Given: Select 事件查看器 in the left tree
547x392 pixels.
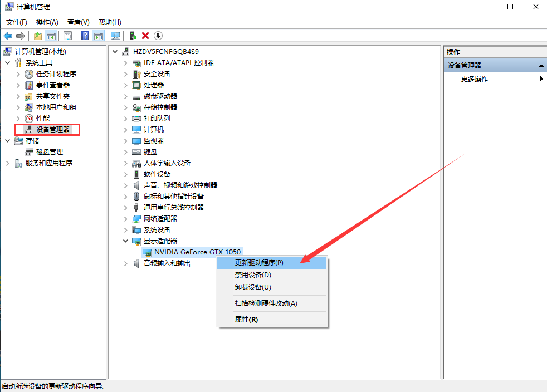Looking at the screenshot, I should tap(53, 85).
